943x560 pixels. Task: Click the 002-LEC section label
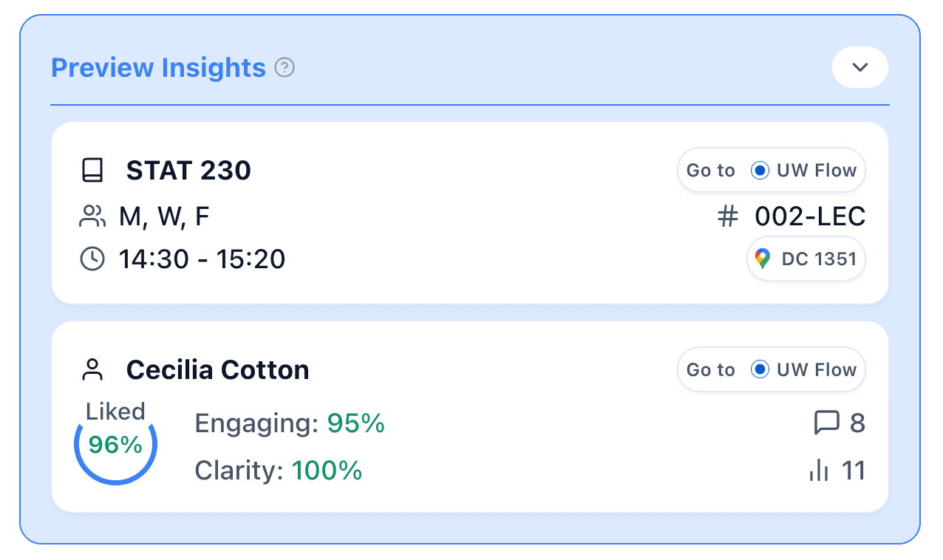809,216
